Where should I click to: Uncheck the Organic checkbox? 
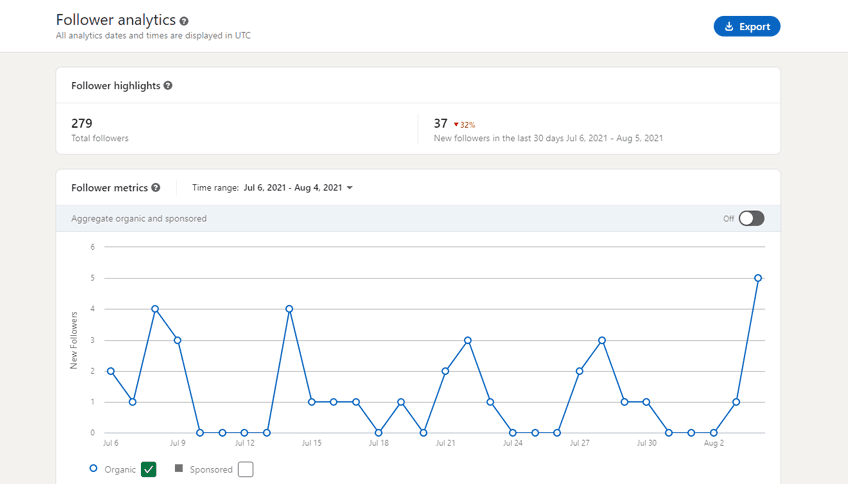pos(149,469)
